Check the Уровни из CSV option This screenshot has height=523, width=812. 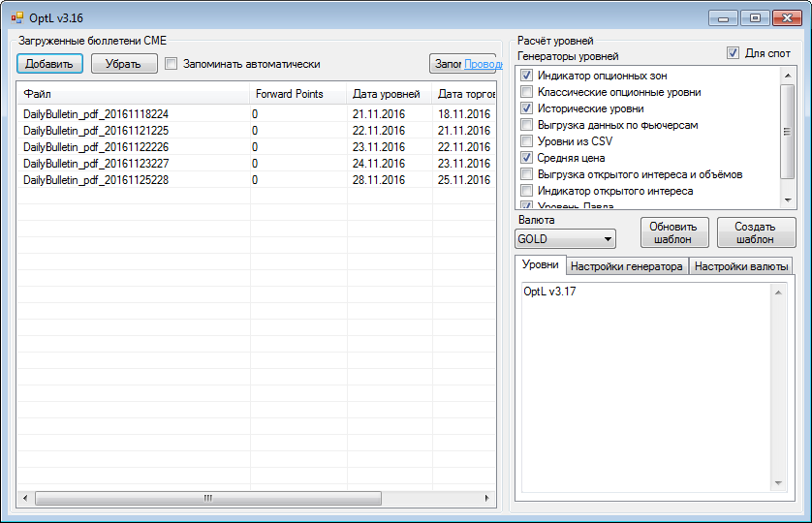click(x=527, y=141)
